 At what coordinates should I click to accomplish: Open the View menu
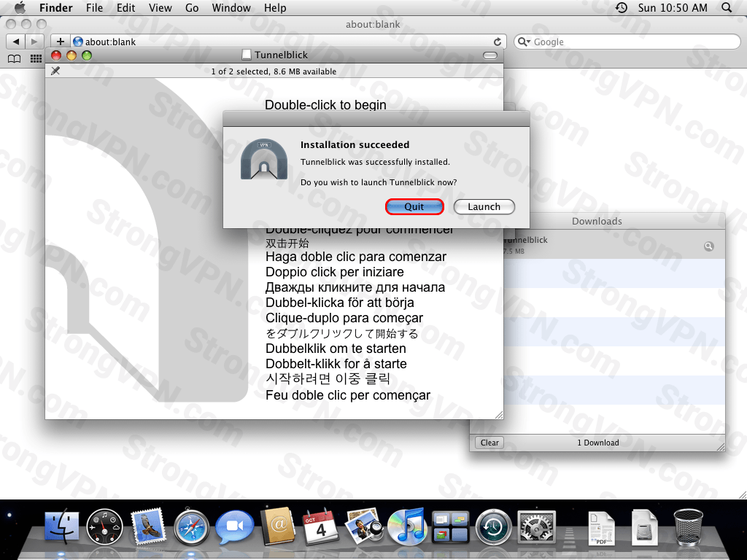(160, 7)
